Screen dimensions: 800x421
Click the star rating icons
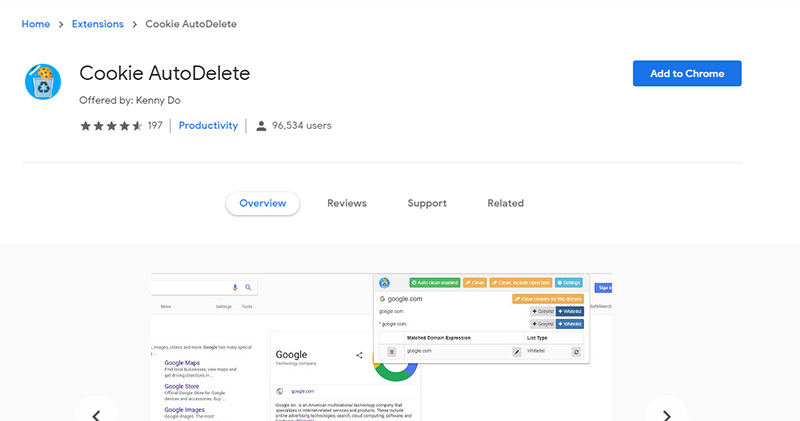(x=111, y=126)
